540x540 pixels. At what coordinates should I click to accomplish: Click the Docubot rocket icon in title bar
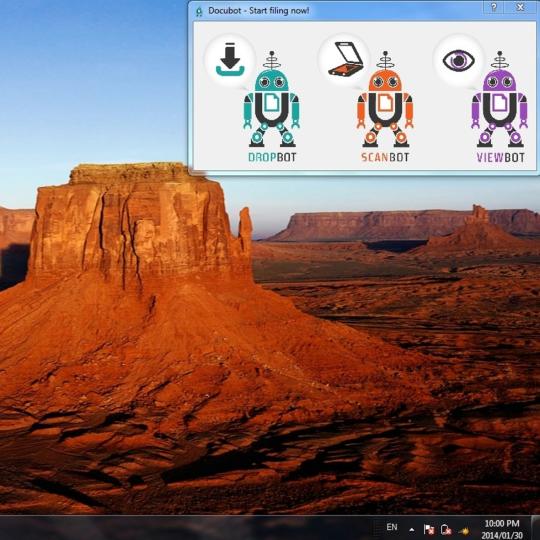coord(199,11)
